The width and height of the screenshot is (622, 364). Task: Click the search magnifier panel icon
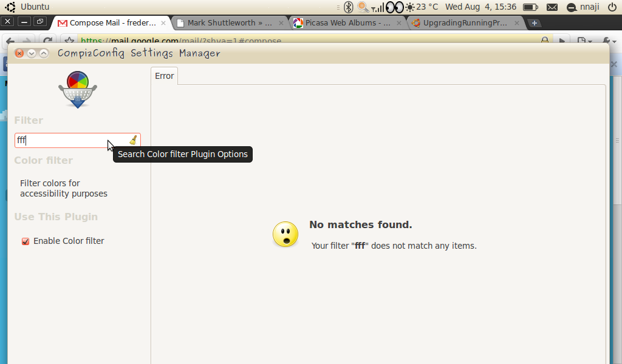[363, 7]
